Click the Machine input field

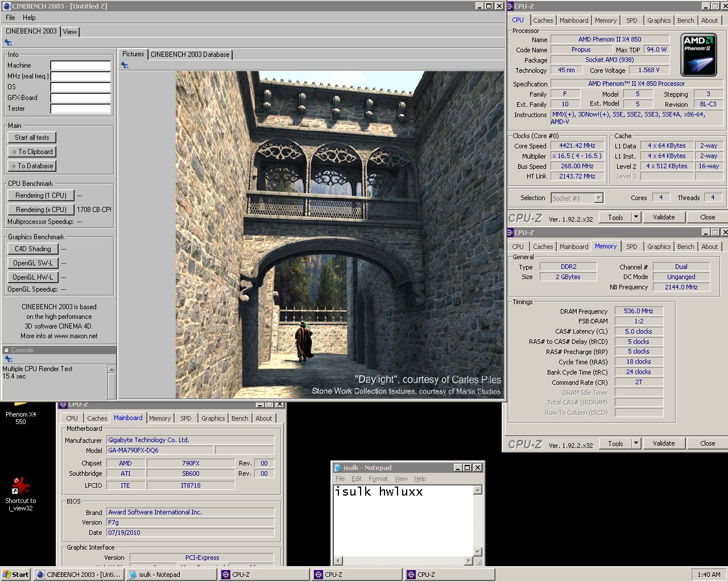(81, 65)
